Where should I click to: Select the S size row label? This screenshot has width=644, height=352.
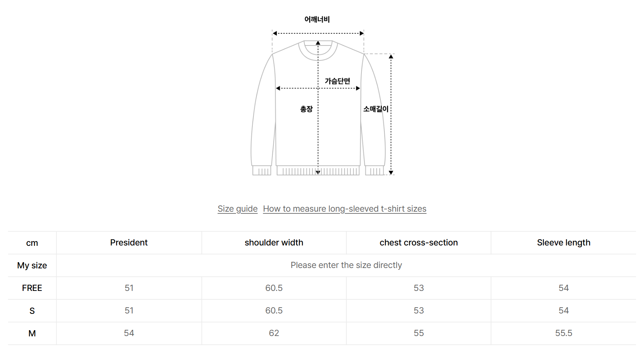point(32,311)
